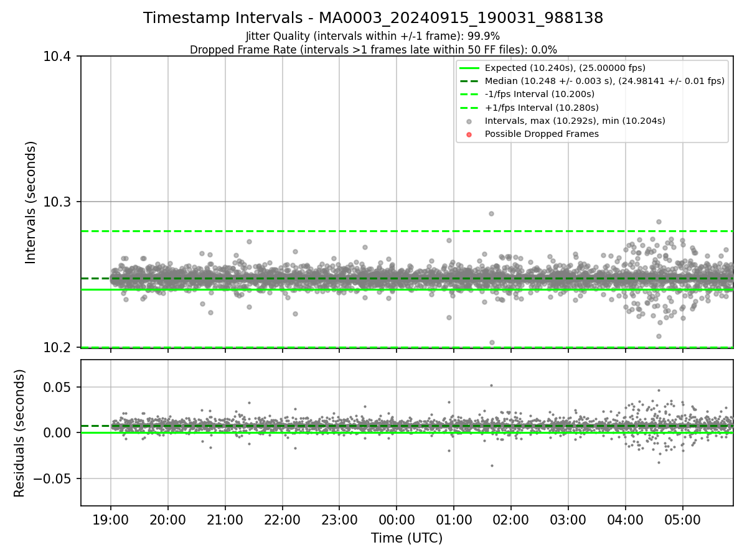Click the highest interval outlier point near 01:40

(x=491, y=213)
